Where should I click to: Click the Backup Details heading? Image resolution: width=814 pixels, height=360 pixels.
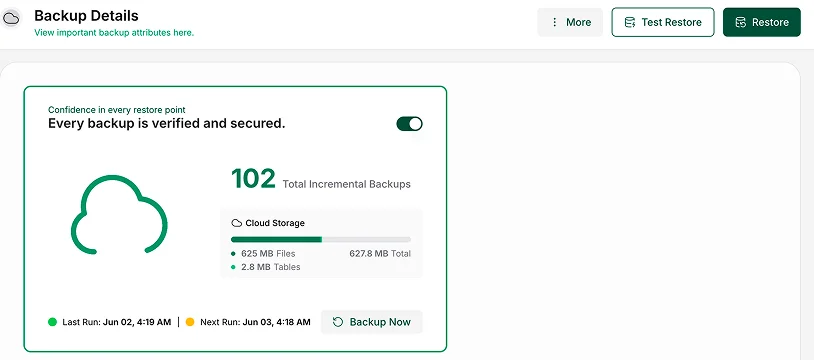pyautogui.click(x=86, y=16)
